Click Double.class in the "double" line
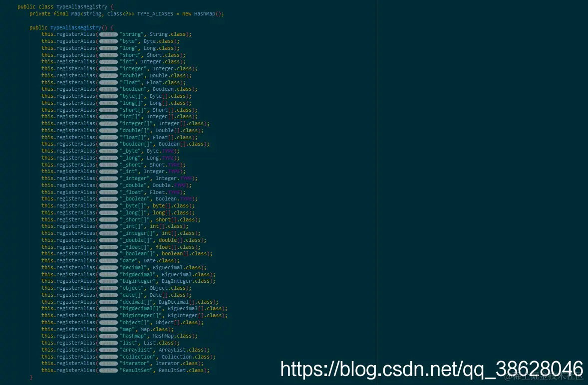Screen dimensions: 588x385 pos(167,76)
